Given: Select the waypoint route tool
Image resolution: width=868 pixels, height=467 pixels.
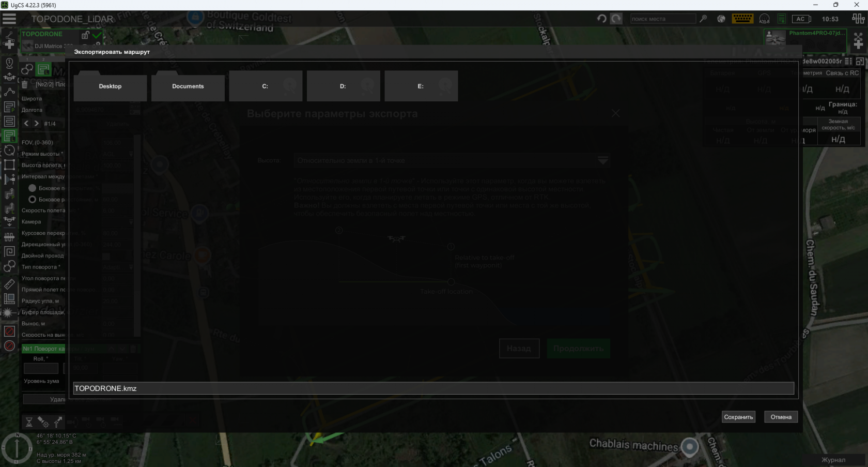Looking at the screenshot, I should click(x=9, y=92).
